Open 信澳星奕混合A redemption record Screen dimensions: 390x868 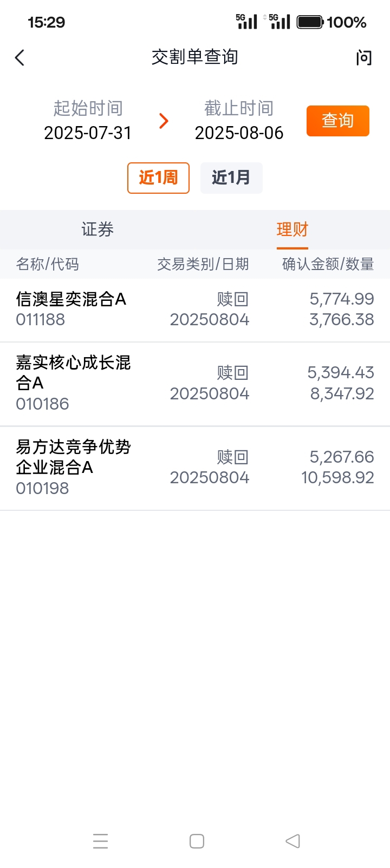[x=195, y=310]
